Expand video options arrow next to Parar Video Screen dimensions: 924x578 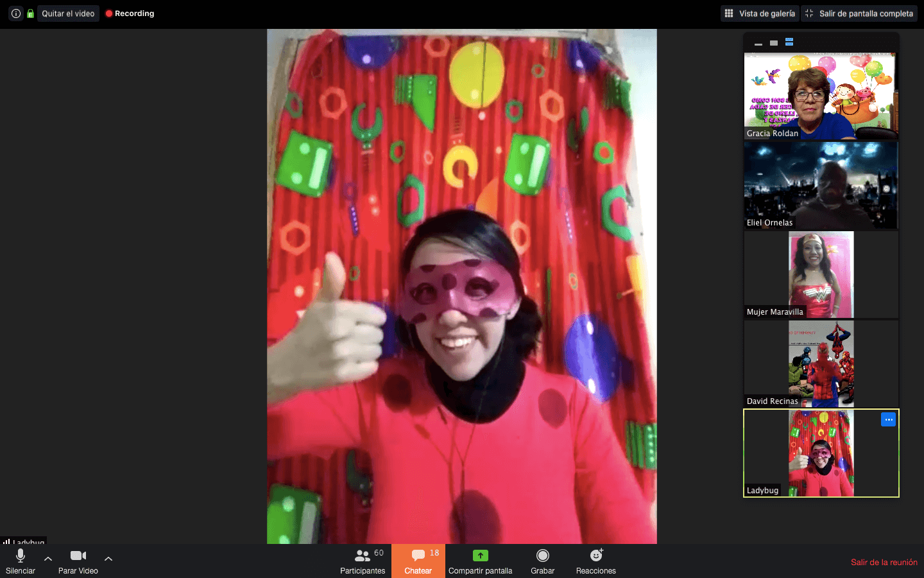(x=108, y=559)
